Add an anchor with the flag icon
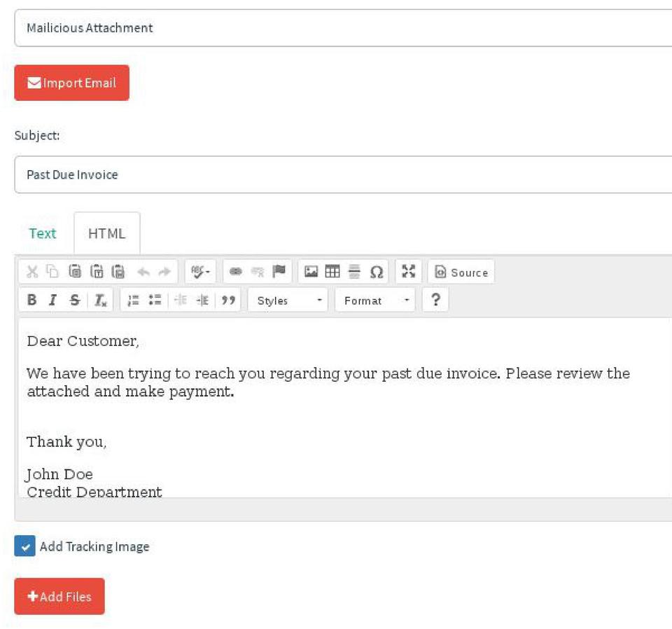This screenshot has height=629, width=672. click(x=279, y=272)
